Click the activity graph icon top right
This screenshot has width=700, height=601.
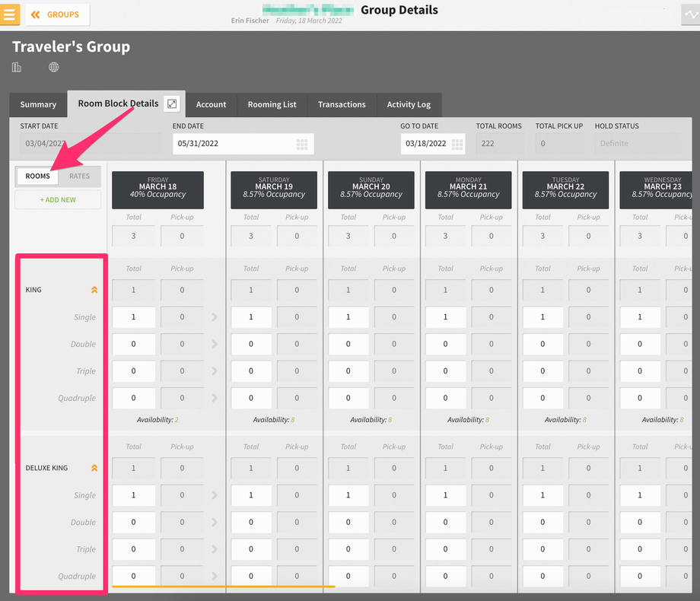click(x=691, y=14)
